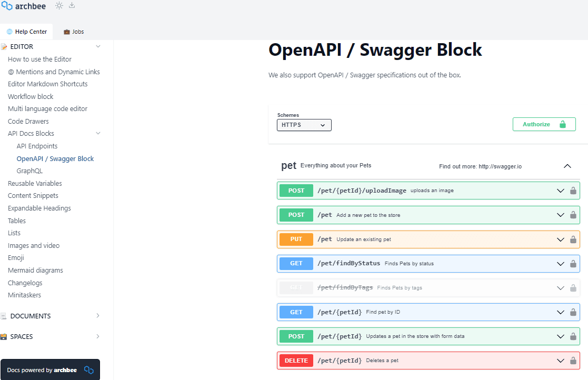This screenshot has width=588, height=380.
Task: Expand the GET /pet/findByStatus endpoint
Action: [x=560, y=263]
